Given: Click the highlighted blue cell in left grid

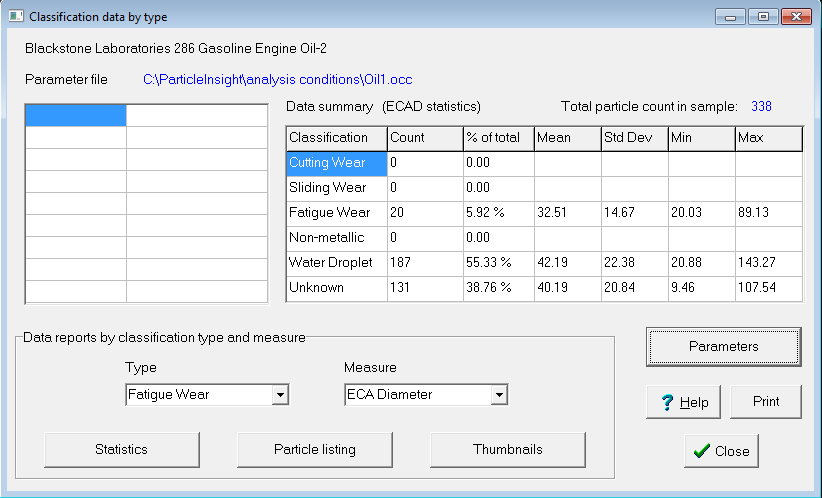Looking at the screenshot, I should [x=75, y=115].
